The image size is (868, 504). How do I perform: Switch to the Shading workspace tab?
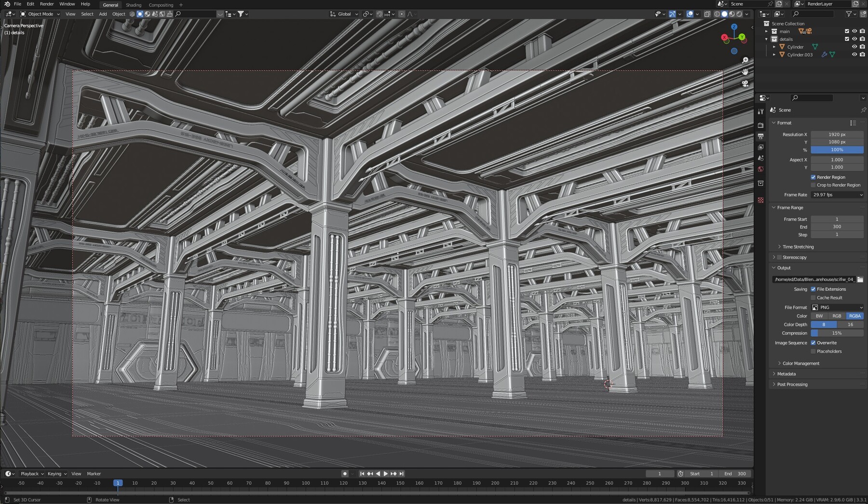tap(134, 5)
